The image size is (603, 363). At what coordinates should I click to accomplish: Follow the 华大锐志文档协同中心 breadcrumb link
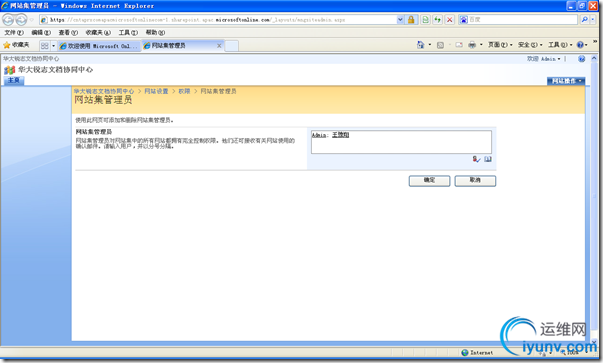[104, 91]
